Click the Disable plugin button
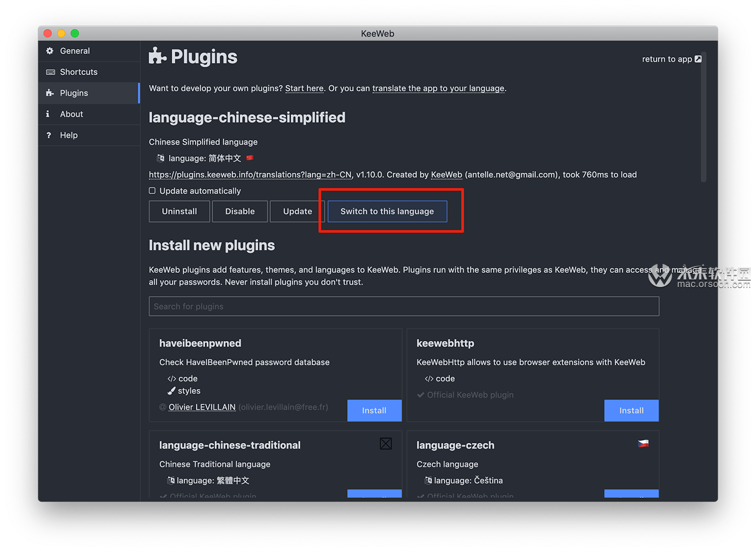 pos(240,211)
